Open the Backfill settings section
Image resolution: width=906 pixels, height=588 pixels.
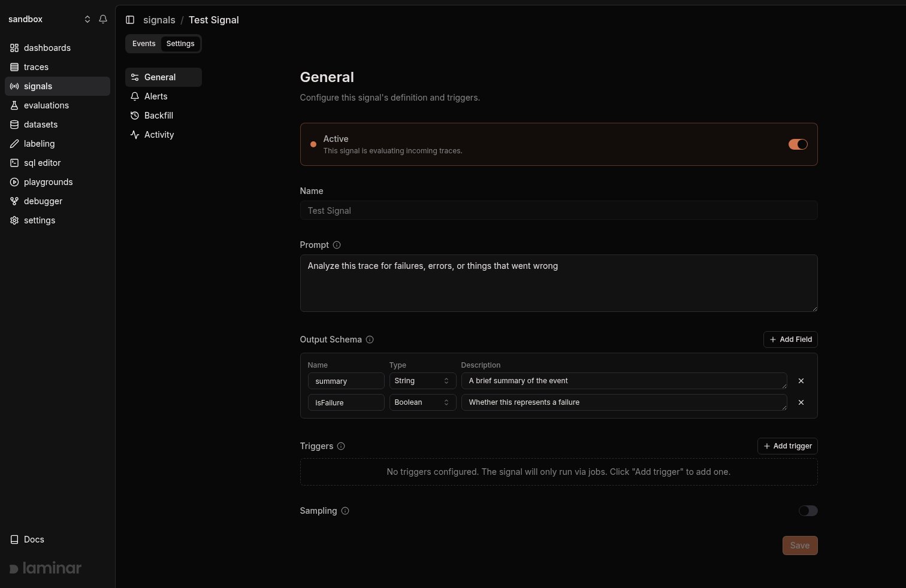tap(164, 116)
